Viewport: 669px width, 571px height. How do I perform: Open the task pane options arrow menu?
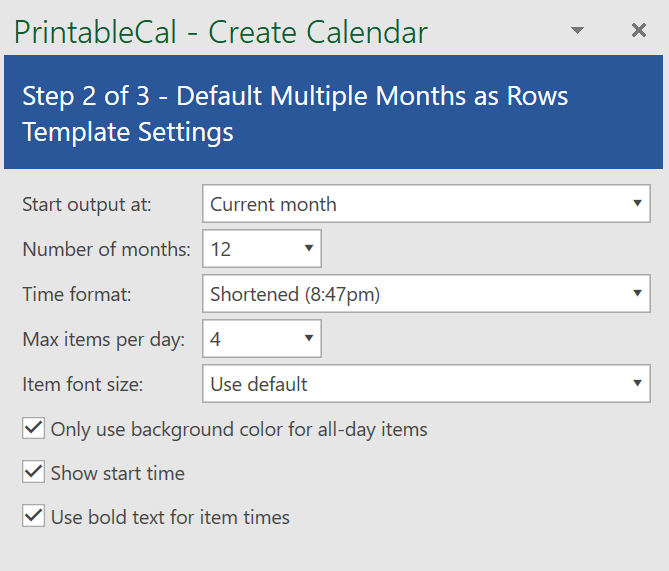point(577,30)
